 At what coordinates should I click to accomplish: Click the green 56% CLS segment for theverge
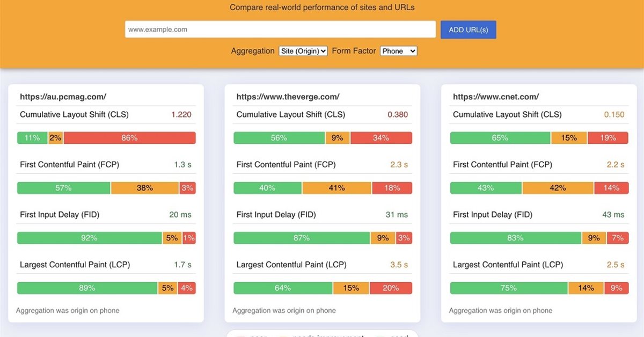tap(279, 138)
